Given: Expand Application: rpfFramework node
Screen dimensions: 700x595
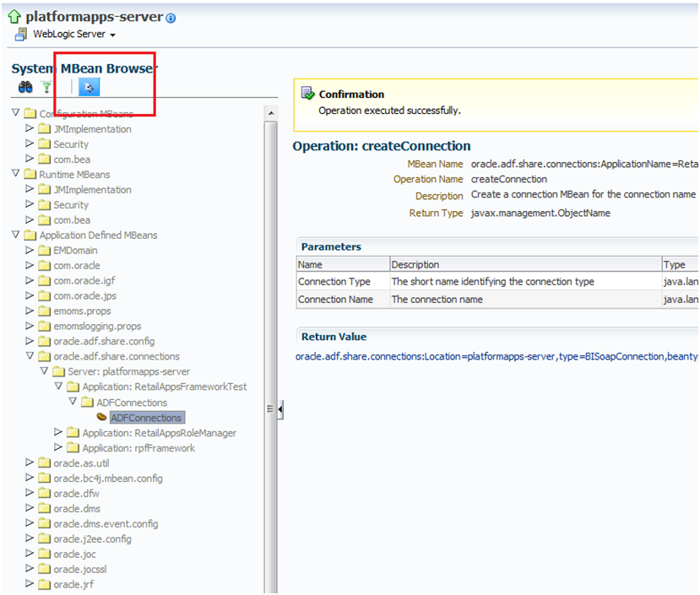Looking at the screenshot, I should [x=58, y=446].
